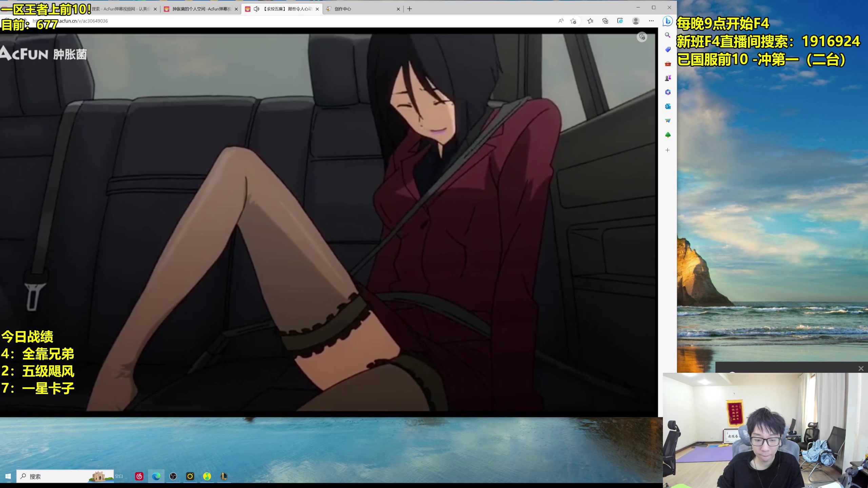Click the Internet Explorer mode icon
The width and height of the screenshot is (868, 488).
pos(620,21)
